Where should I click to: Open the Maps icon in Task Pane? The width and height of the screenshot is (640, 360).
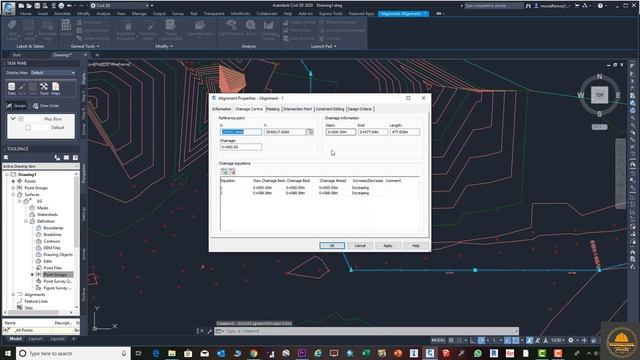[56, 88]
